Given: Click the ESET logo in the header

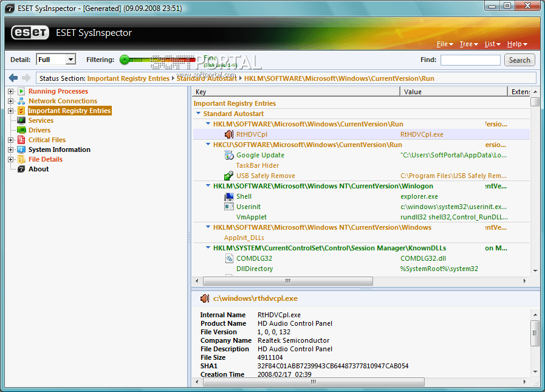Looking at the screenshot, I should [x=30, y=33].
